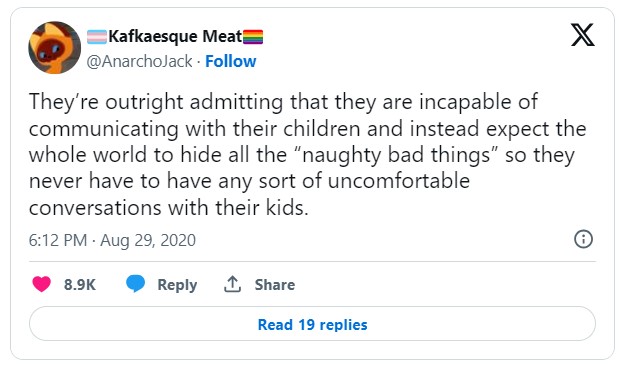The image size is (619, 367).
Task: Click the blue reply speech bubble icon
Action: point(135,284)
